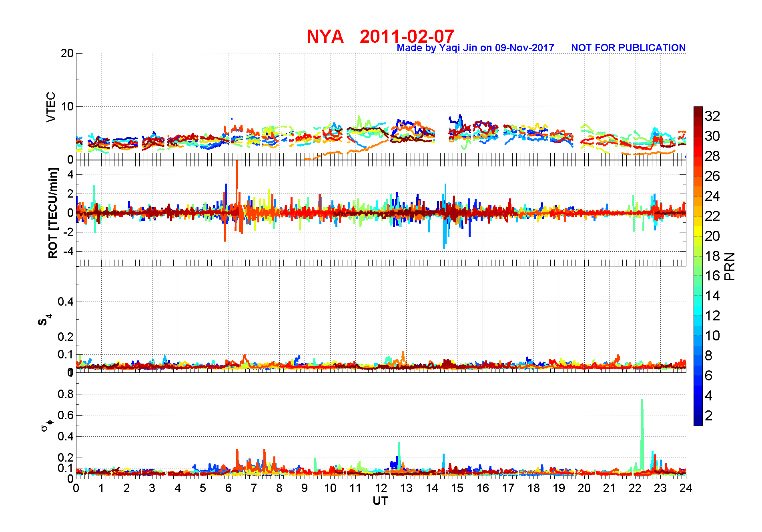Click colorbar tick label '16'
This screenshot has height=532, width=762.
tap(712, 276)
